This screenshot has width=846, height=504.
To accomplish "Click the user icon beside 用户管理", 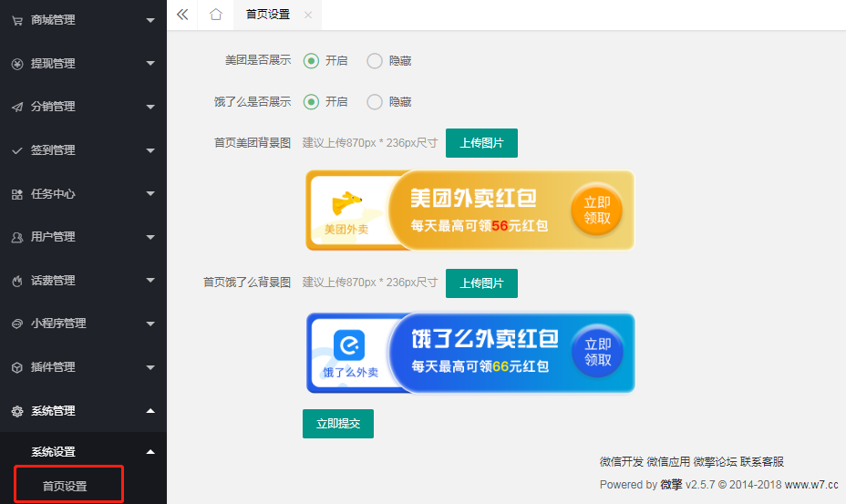I will (x=17, y=237).
